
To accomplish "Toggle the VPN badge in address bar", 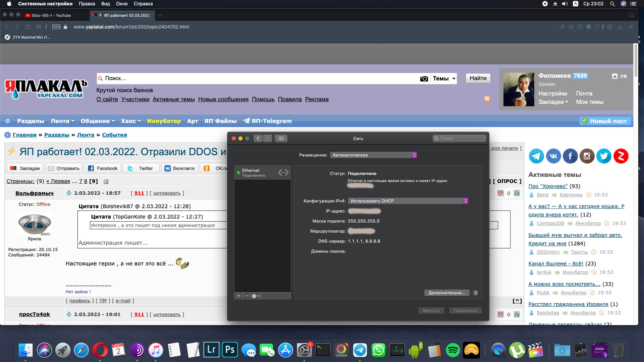I will pos(56,27).
